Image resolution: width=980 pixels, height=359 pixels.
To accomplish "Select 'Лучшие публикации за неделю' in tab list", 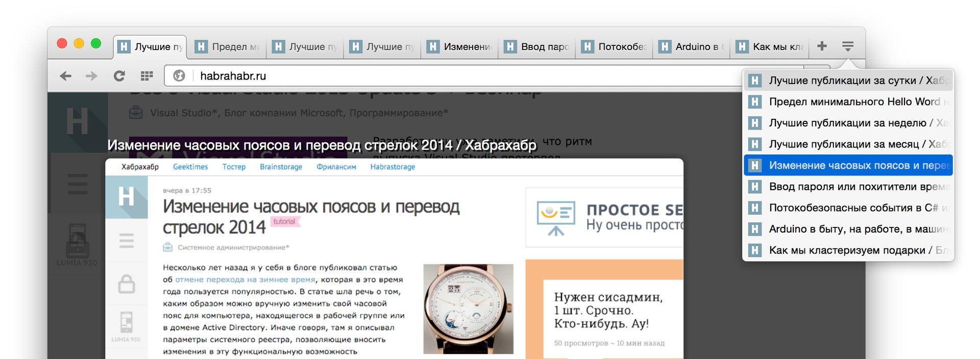I will pyautogui.click(x=848, y=123).
